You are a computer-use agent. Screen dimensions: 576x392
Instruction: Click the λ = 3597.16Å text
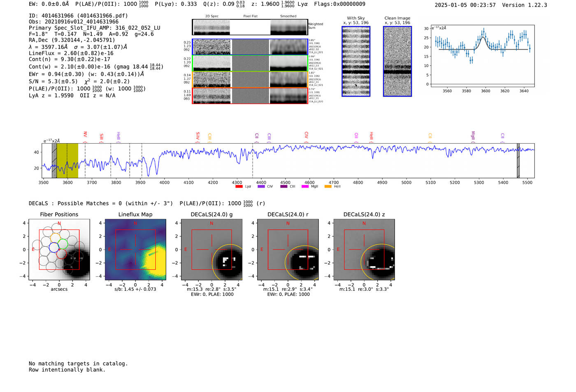(x=49, y=47)
